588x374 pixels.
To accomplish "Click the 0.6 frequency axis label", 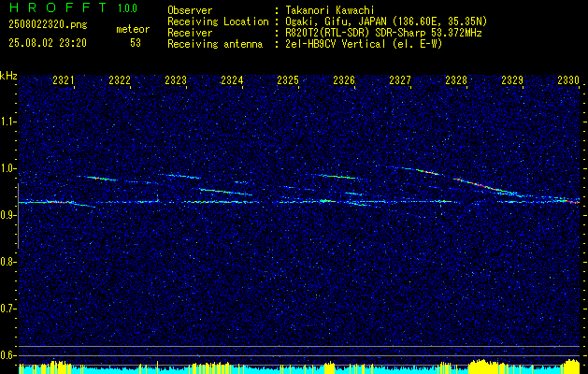I will click(8, 355).
